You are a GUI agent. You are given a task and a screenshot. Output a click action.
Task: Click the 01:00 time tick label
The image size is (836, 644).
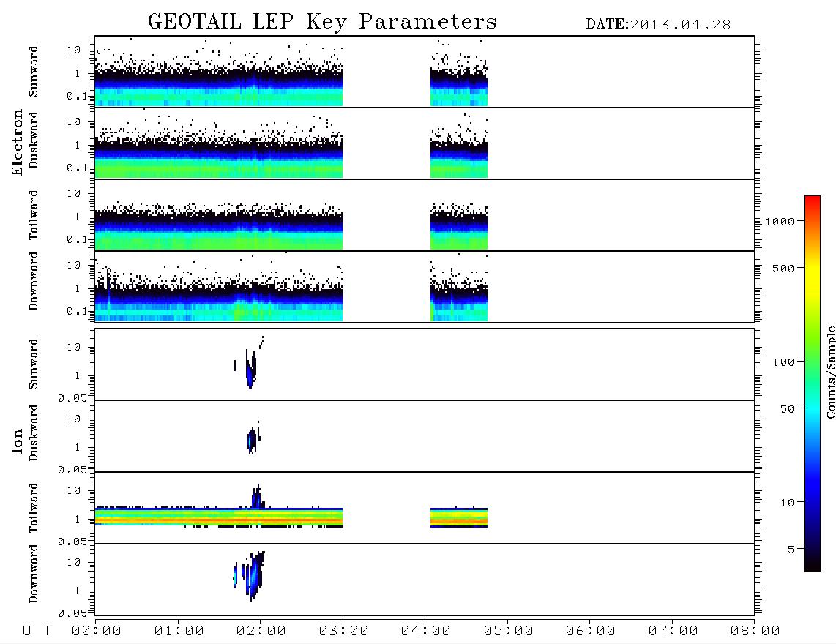(179, 632)
